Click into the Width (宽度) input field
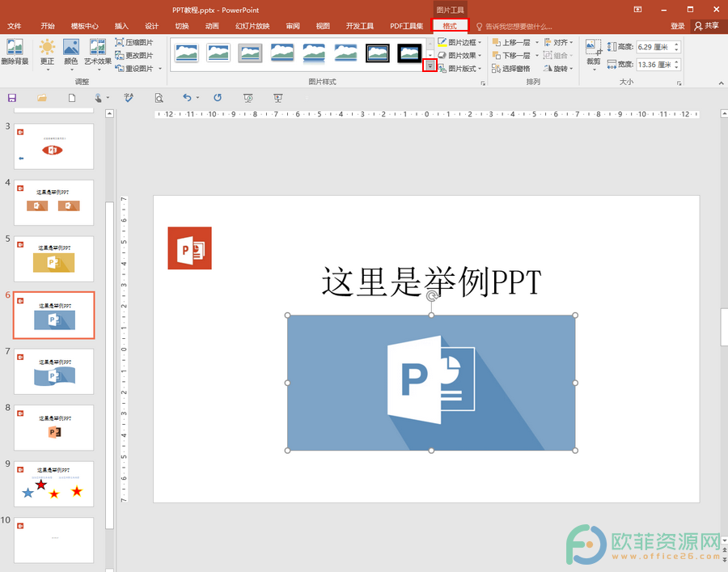The width and height of the screenshot is (728, 572). 654,65
